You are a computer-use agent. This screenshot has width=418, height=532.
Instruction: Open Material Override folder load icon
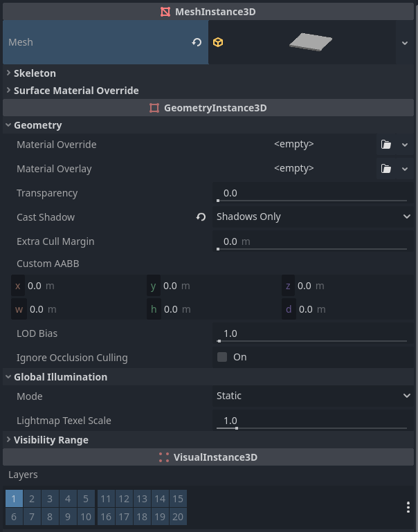(x=386, y=145)
